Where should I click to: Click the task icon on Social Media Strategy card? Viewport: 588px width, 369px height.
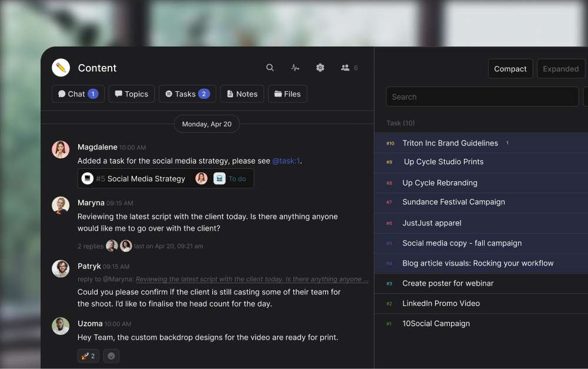pyautogui.click(x=89, y=178)
